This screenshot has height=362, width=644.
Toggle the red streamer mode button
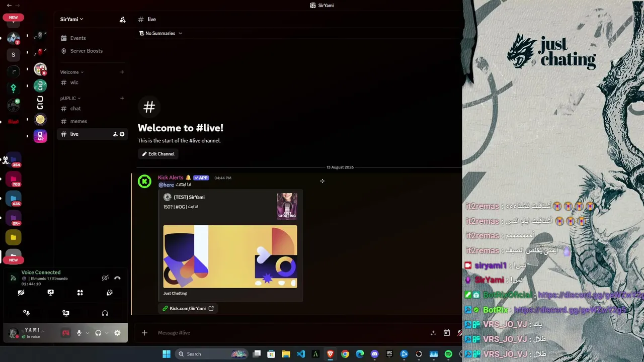click(x=65, y=333)
